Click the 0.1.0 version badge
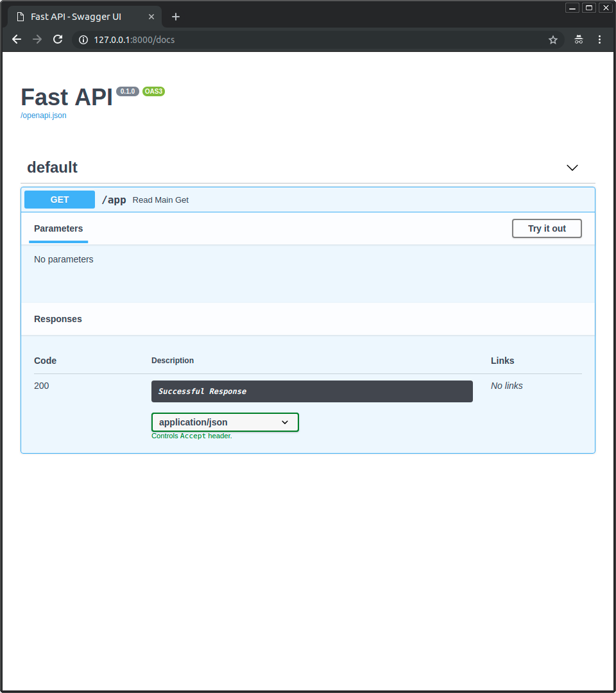 pyautogui.click(x=127, y=91)
